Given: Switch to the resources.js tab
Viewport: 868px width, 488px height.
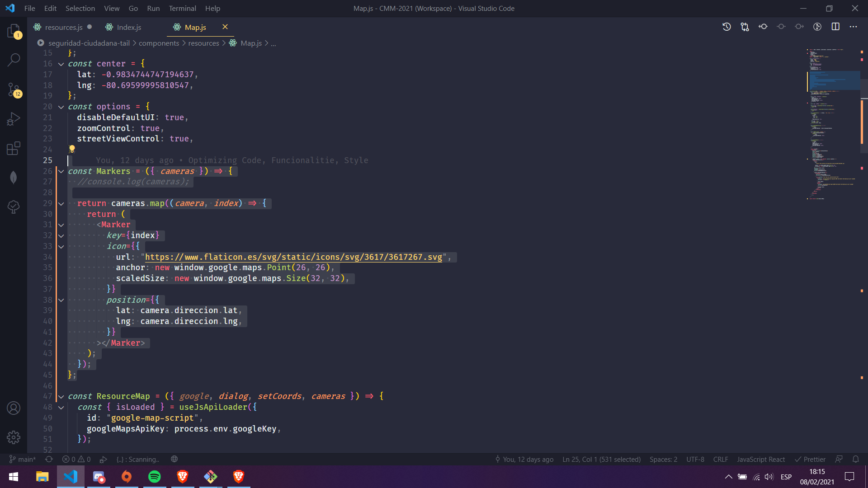Looking at the screenshot, I should pos(63,27).
